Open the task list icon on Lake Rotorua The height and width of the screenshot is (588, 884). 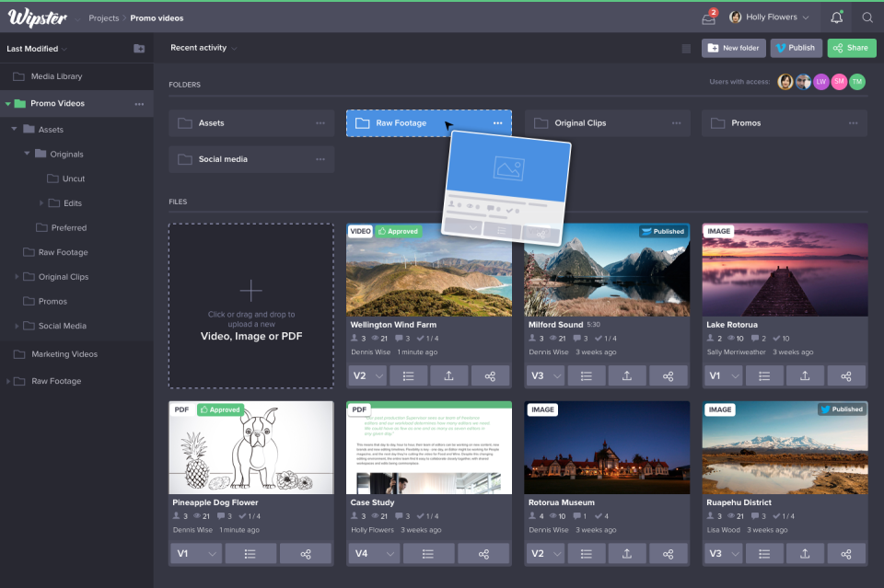point(764,375)
